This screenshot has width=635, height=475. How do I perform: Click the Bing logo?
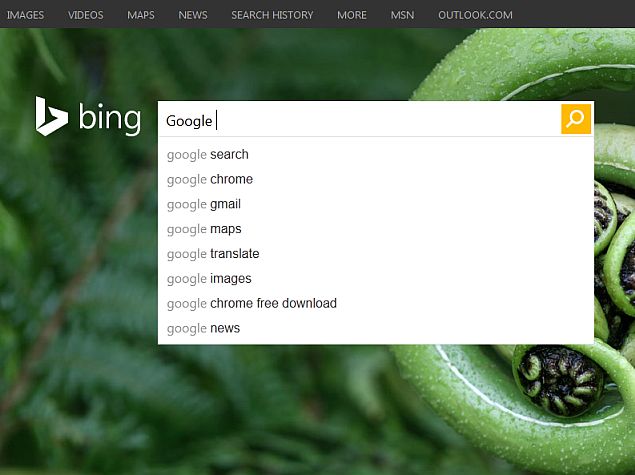[x=89, y=118]
